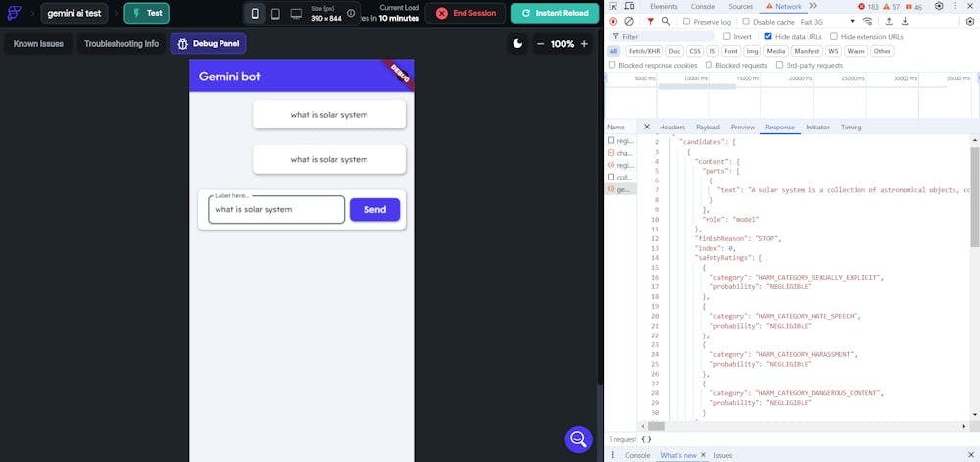This screenshot has height=462, width=980.
Task: Open network search magnifier
Action: pos(666,22)
